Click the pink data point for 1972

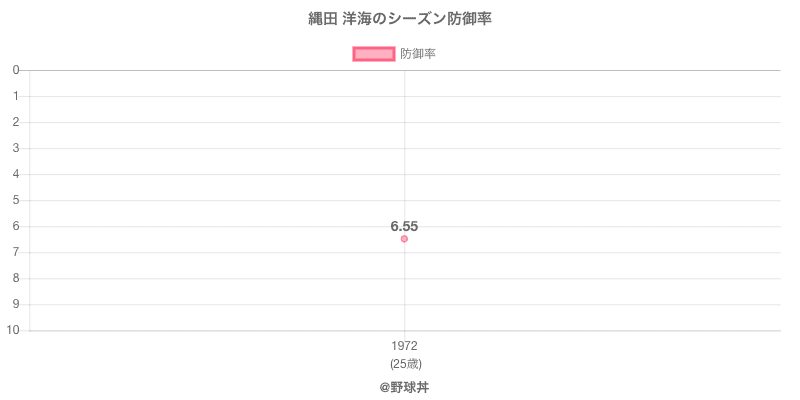click(x=404, y=239)
